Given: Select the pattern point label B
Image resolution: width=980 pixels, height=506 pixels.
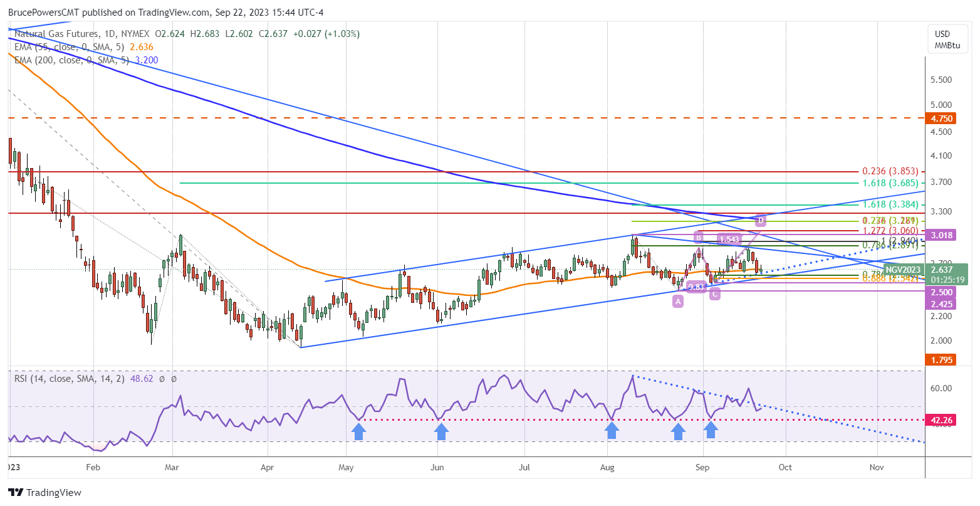Looking at the screenshot, I should (699, 237).
